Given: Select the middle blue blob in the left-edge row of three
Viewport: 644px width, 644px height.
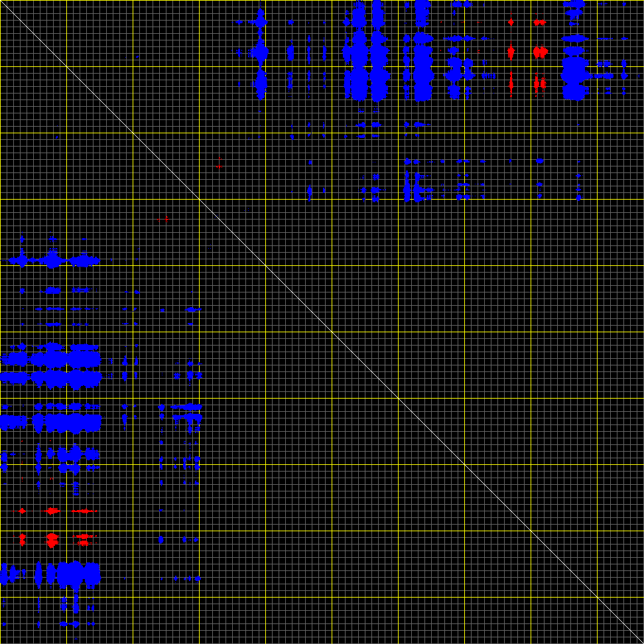Looking at the screenshot, I should click(52, 260).
